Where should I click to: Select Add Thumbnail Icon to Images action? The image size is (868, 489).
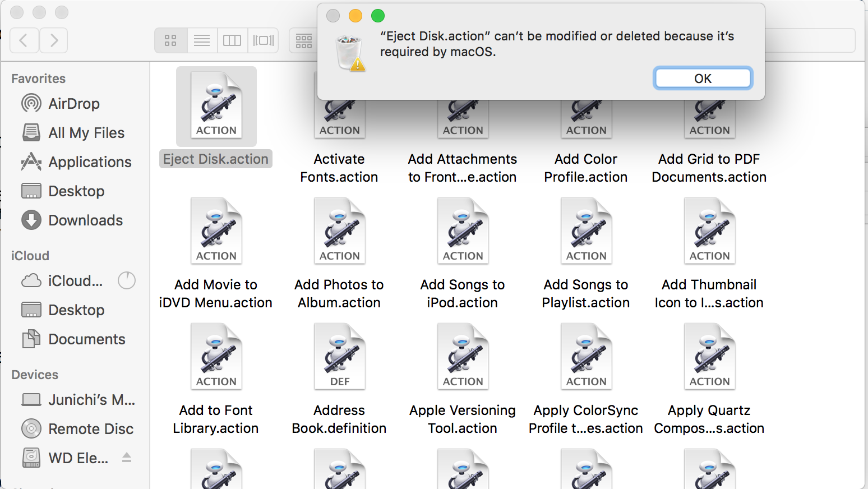710,230
